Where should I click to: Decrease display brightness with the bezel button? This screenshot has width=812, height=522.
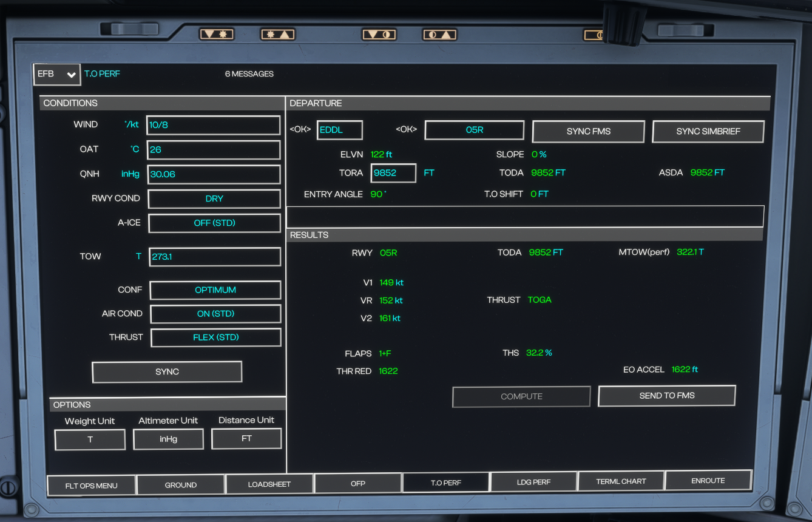(x=217, y=35)
